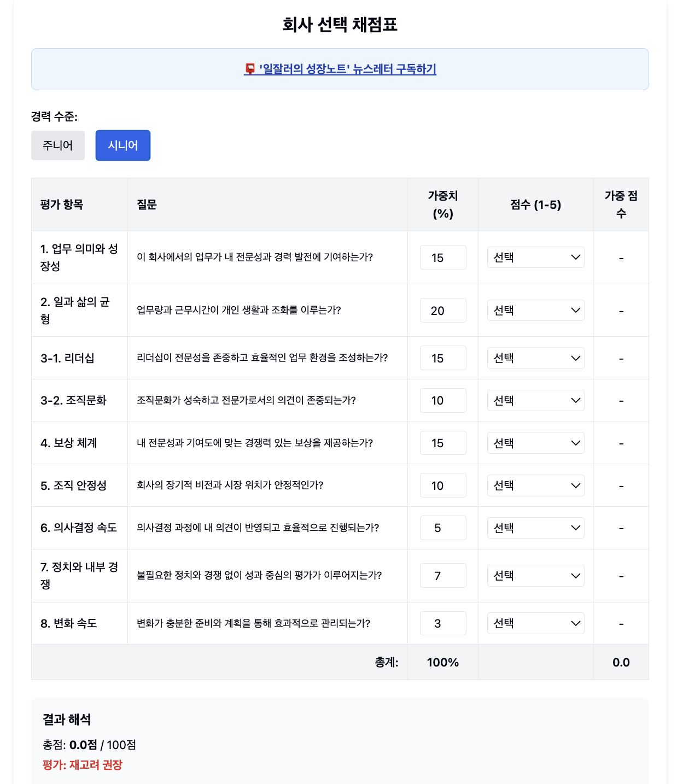Open the 의사결정 속도 score dropdown
Viewport: 677px width, 784px height.
[535, 528]
